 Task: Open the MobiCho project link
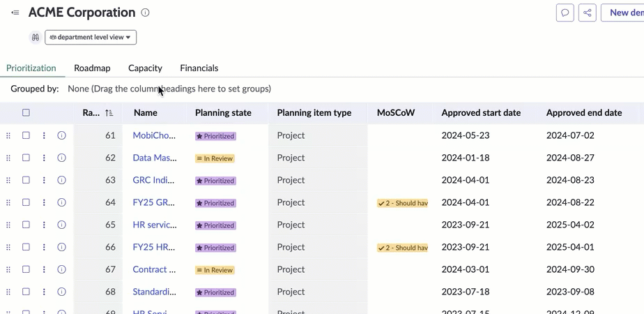click(x=155, y=135)
